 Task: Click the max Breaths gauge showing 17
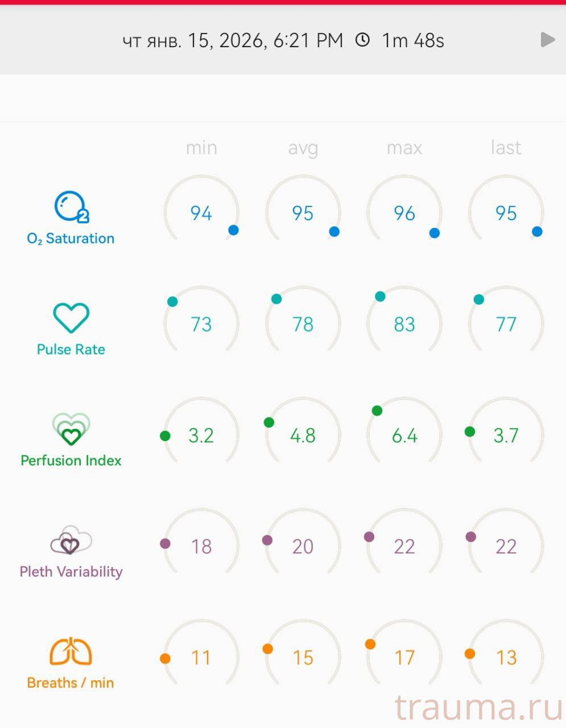tap(404, 657)
